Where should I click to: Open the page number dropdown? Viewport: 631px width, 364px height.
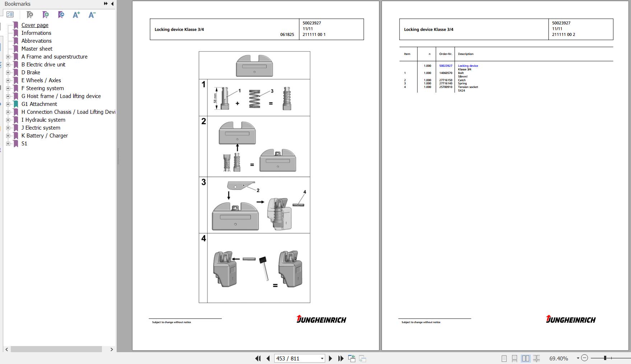tap(322, 358)
